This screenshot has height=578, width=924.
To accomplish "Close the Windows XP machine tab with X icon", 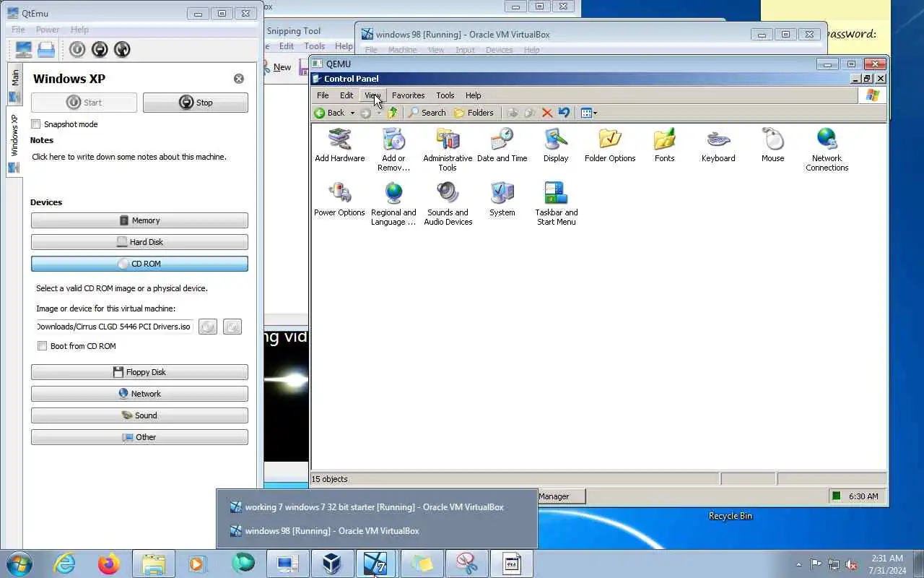I will pos(239,79).
